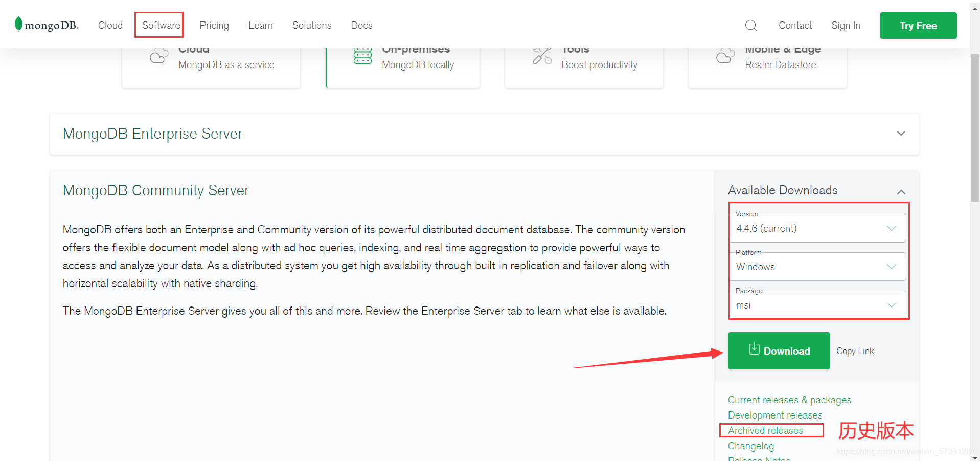Open Archived releases link

(x=765, y=430)
